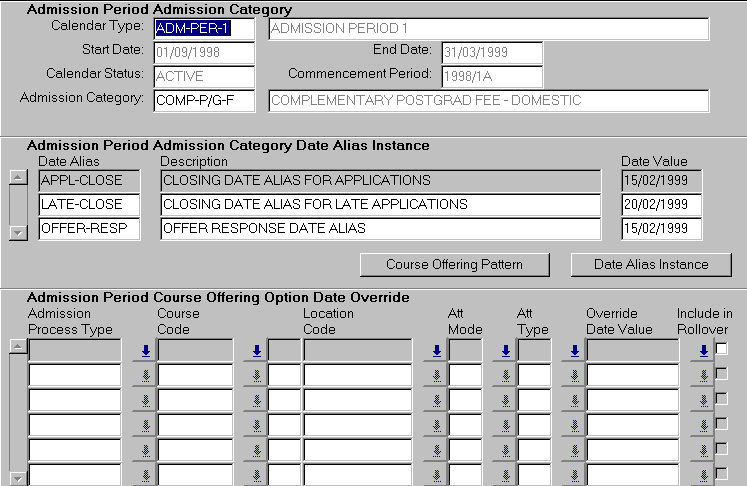Viewport: 747px width, 486px height.
Task: Select the LATE-CLOSE date alias row
Action: 89,205
